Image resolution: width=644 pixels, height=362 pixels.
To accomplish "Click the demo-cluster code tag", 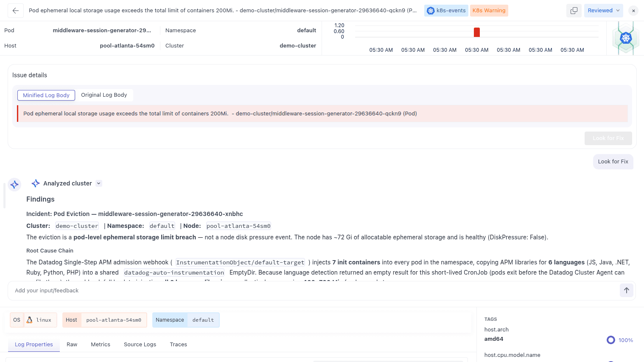I will coord(77,226).
